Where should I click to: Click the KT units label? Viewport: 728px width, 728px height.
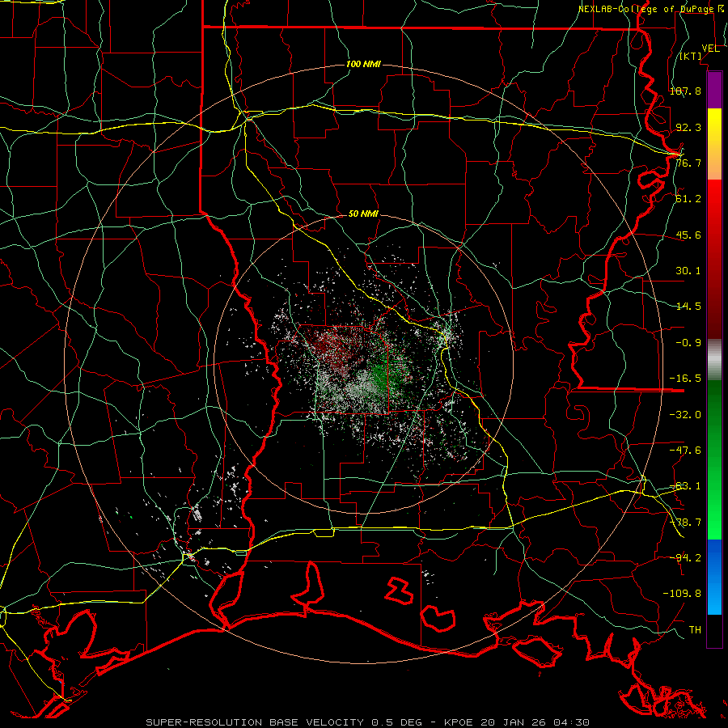click(x=691, y=56)
